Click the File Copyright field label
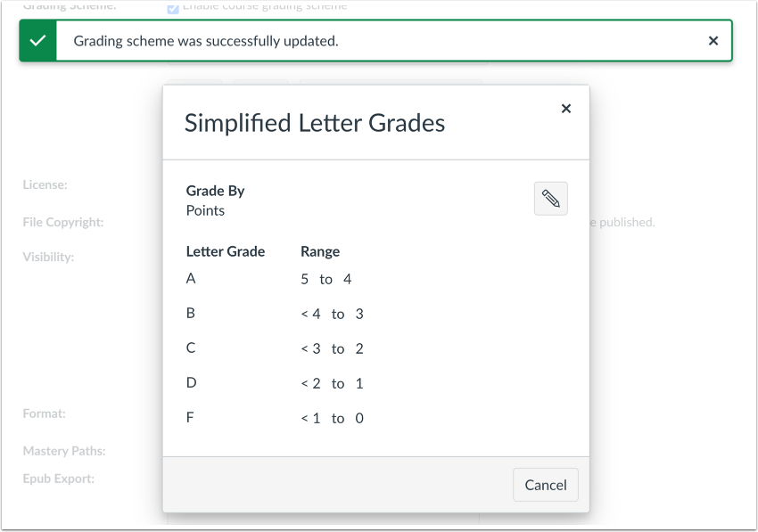 click(x=55, y=221)
